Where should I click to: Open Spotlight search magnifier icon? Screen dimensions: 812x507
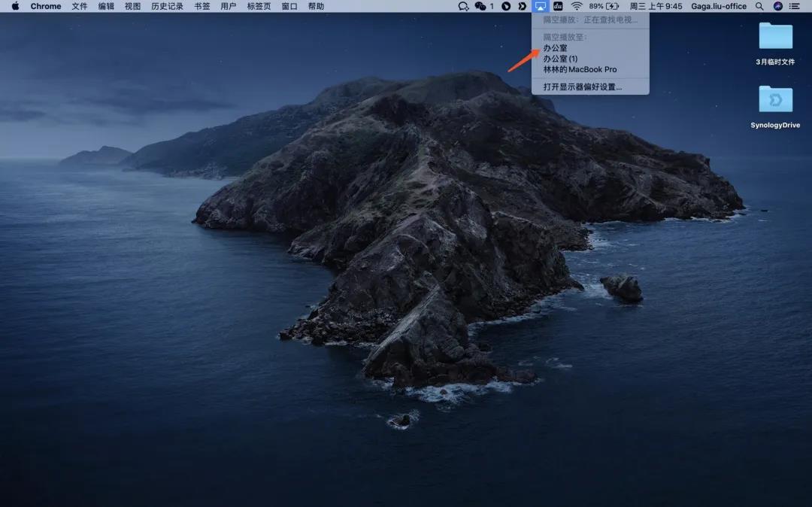759,6
